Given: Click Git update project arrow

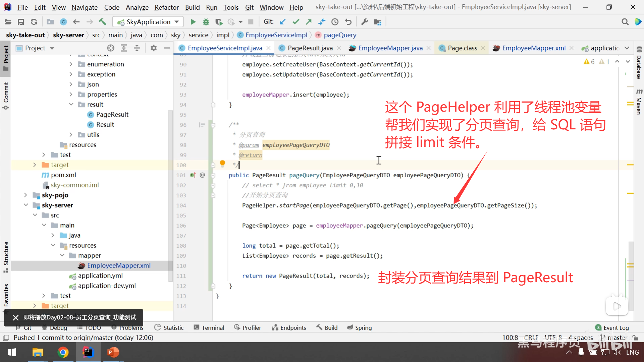Looking at the screenshot, I should 283,22.
